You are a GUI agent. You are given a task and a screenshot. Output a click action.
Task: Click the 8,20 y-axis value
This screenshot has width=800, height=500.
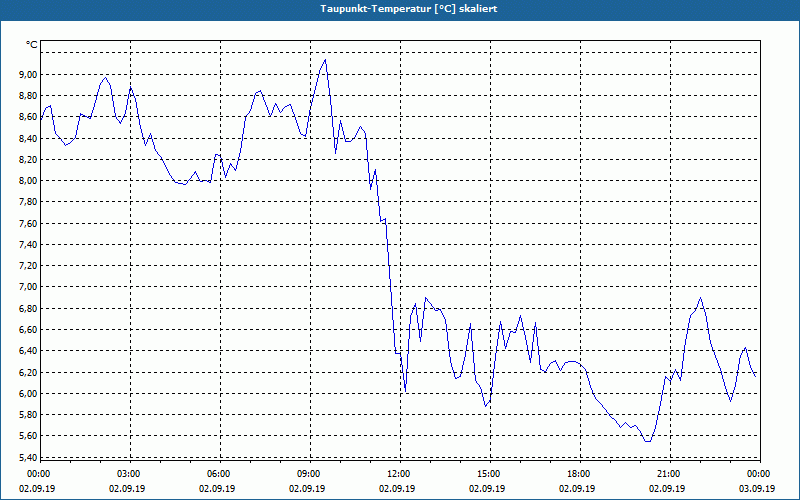tap(27, 159)
